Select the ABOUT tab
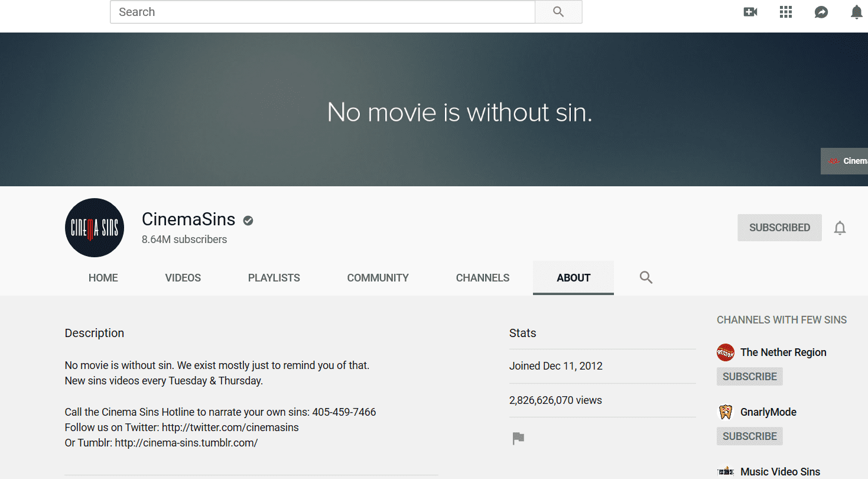This screenshot has width=868, height=479. coord(574,278)
